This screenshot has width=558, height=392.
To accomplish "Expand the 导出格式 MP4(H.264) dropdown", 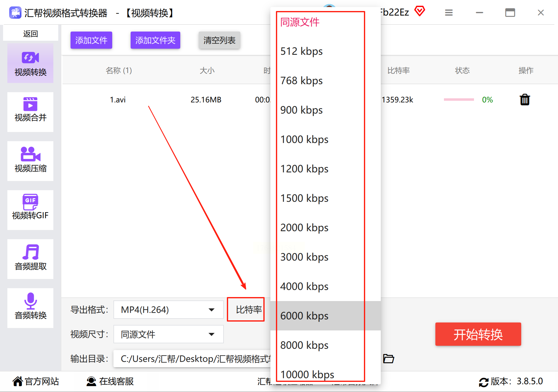I will 168,310.
